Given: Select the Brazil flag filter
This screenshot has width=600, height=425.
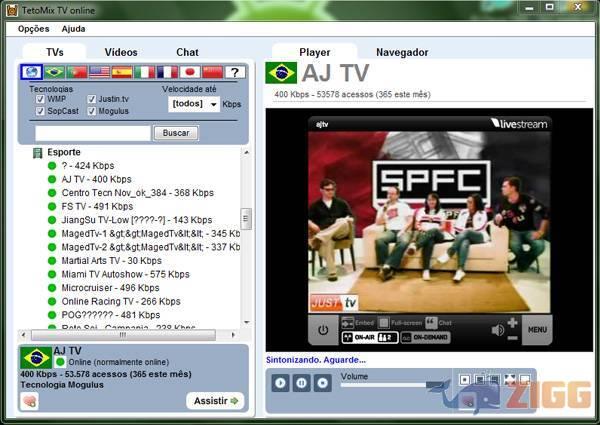Looking at the screenshot, I should [54, 72].
